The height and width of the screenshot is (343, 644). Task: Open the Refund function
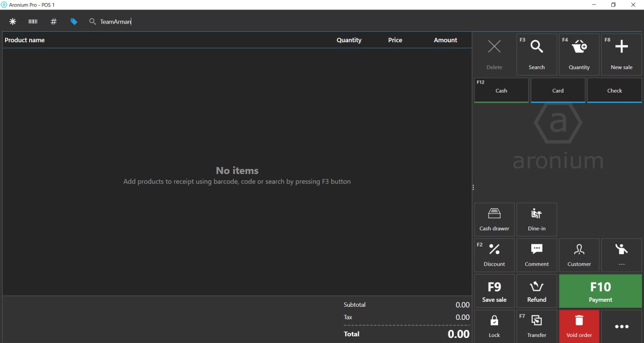[537, 291]
